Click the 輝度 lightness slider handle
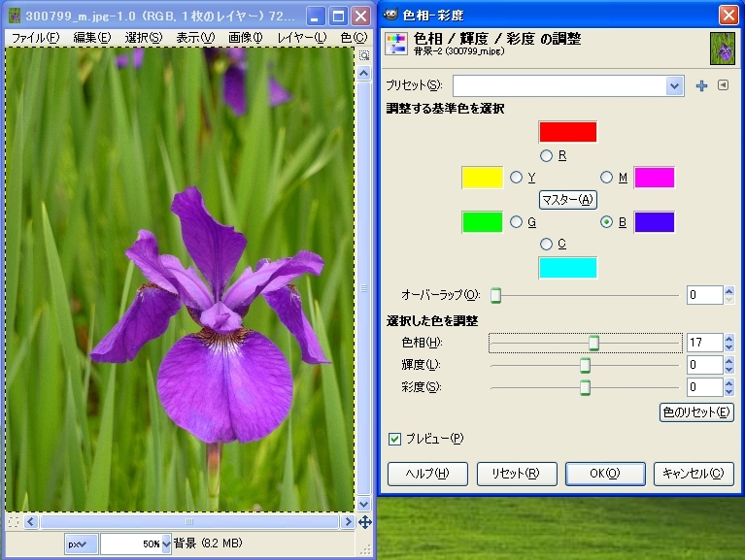The image size is (745, 560). click(x=585, y=365)
